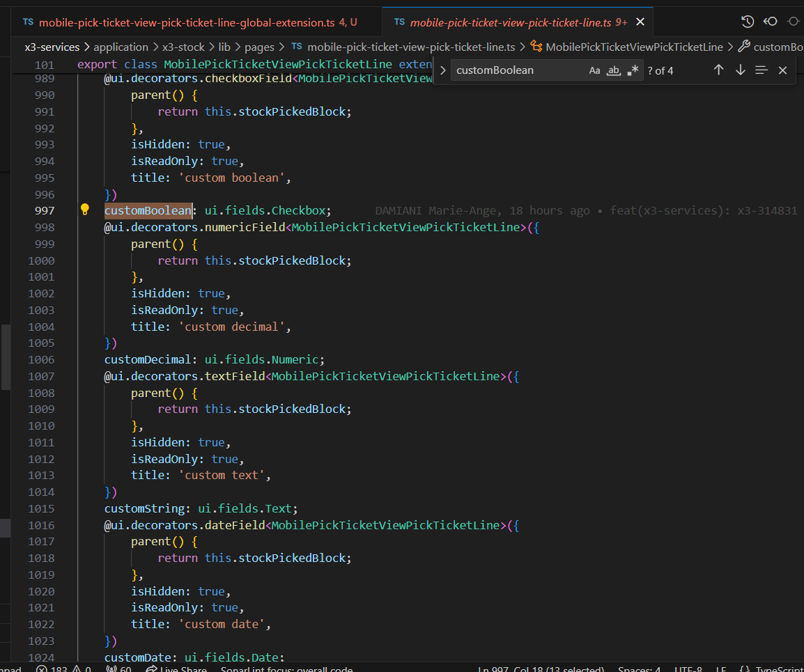Go to next change icon

click(794, 22)
